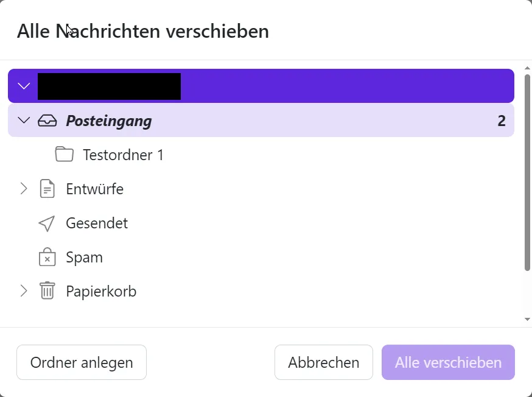
Task: Collapse the Posteingang folder
Action: click(x=23, y=121)
